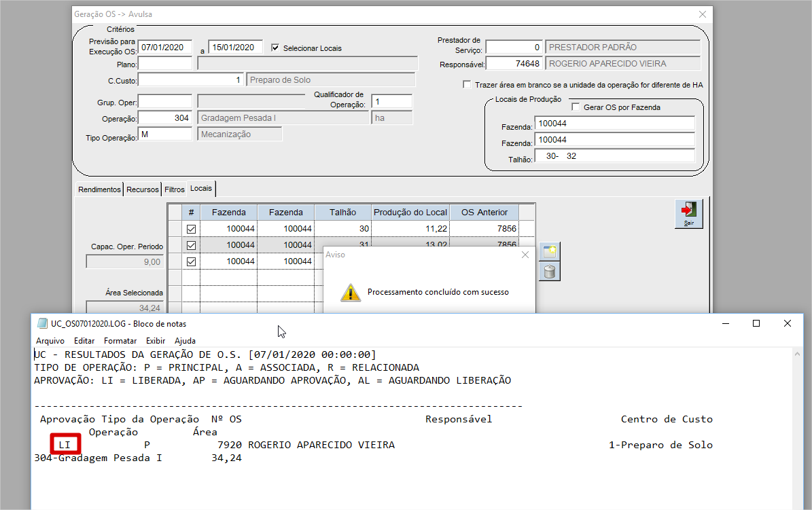The height and width of the screenshot is (510, 812).
Task: Open the Formatar menu in Notepad
Action: 120,341
